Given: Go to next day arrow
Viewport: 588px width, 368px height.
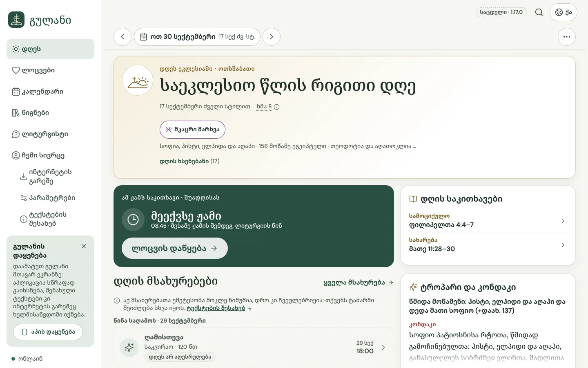Looking at the screenshot, I should click(x=272, y=37).
